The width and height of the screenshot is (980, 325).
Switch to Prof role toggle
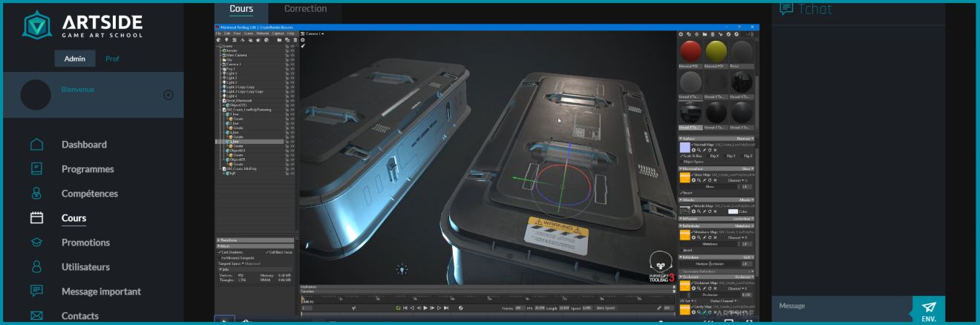112,59
